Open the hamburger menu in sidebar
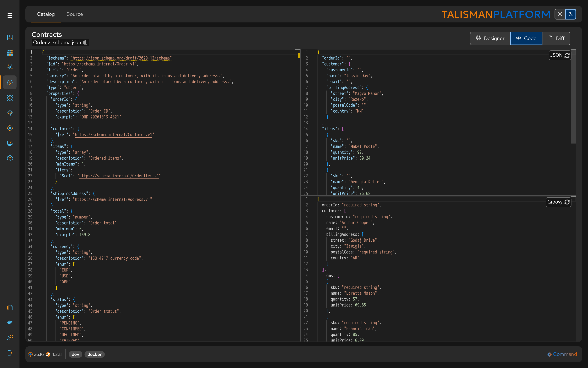 10,16
